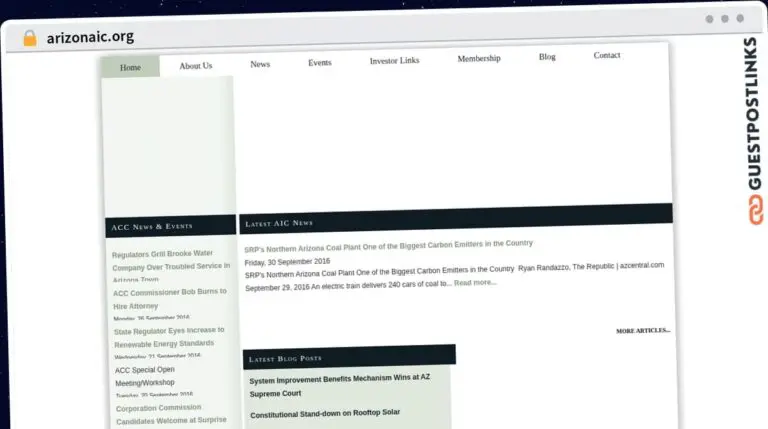Viewport: 768px width, 429px height.
Task: Open Regulators Grill Brooke Water article
Action: point(171,266)
